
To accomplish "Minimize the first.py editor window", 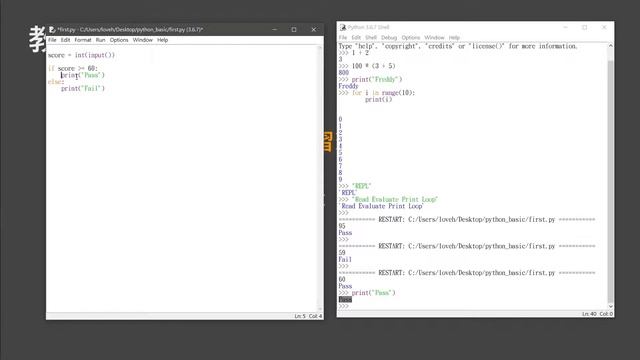I will pyautogui.click(x=274, y=29).
